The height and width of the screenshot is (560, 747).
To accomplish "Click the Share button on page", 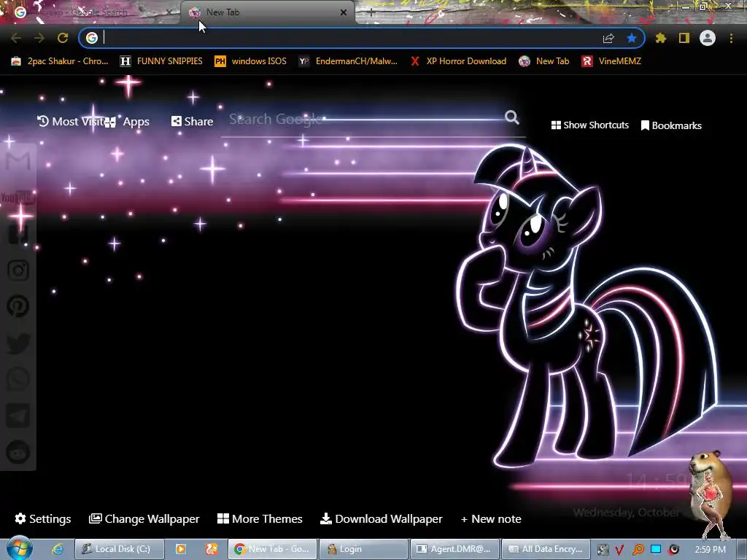I will point(192,122).
